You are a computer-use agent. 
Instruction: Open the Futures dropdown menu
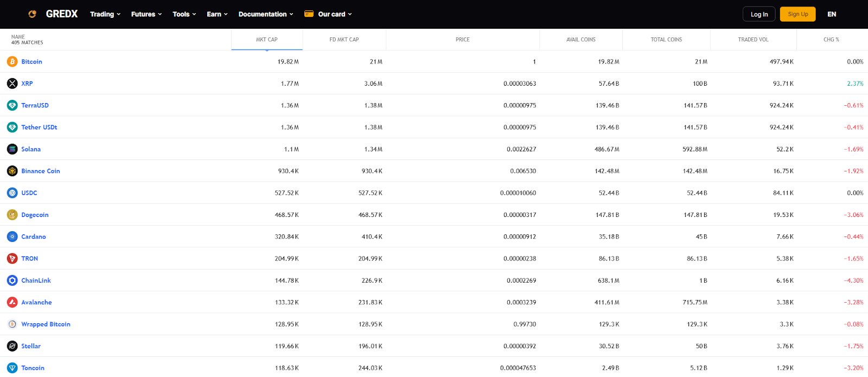146,14
